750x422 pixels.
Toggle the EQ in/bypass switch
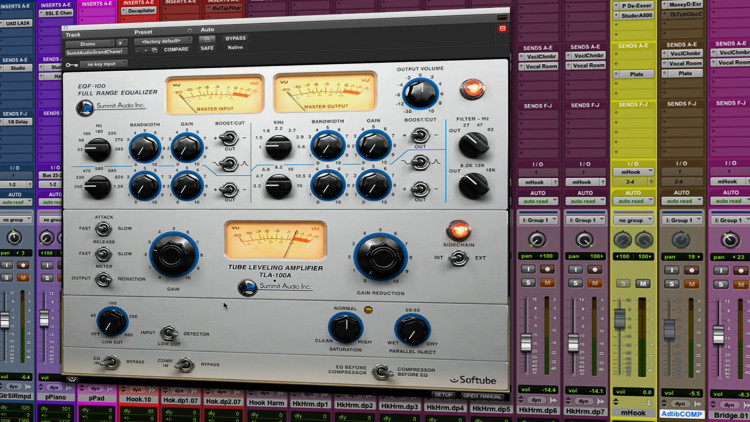(x=111, y=362)
